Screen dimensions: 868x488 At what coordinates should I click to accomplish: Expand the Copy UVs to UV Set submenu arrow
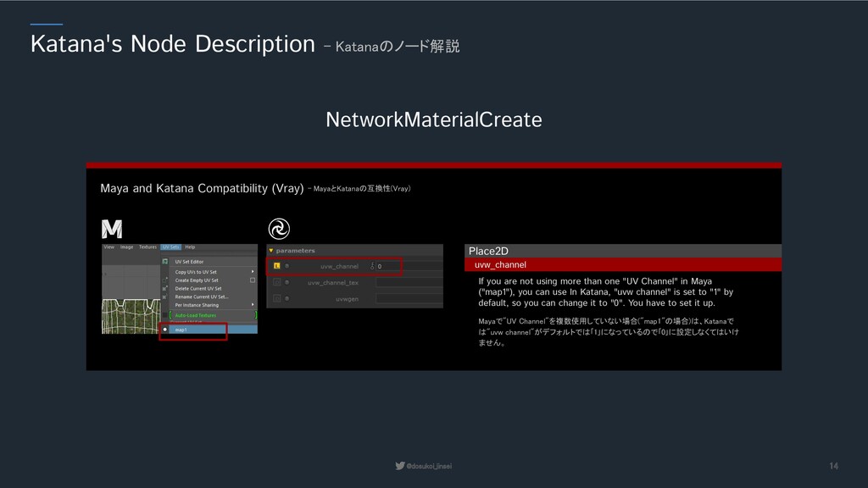click(253, 272)
